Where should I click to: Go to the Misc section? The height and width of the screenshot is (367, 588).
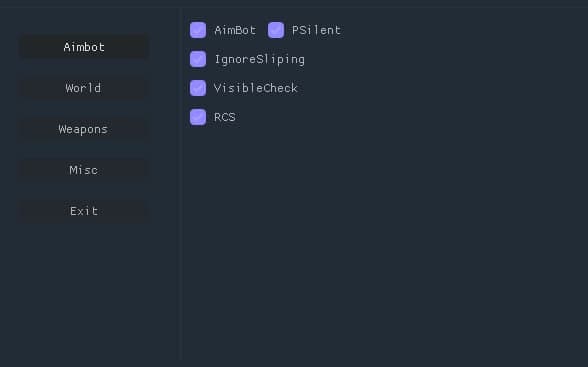[84, 170]
